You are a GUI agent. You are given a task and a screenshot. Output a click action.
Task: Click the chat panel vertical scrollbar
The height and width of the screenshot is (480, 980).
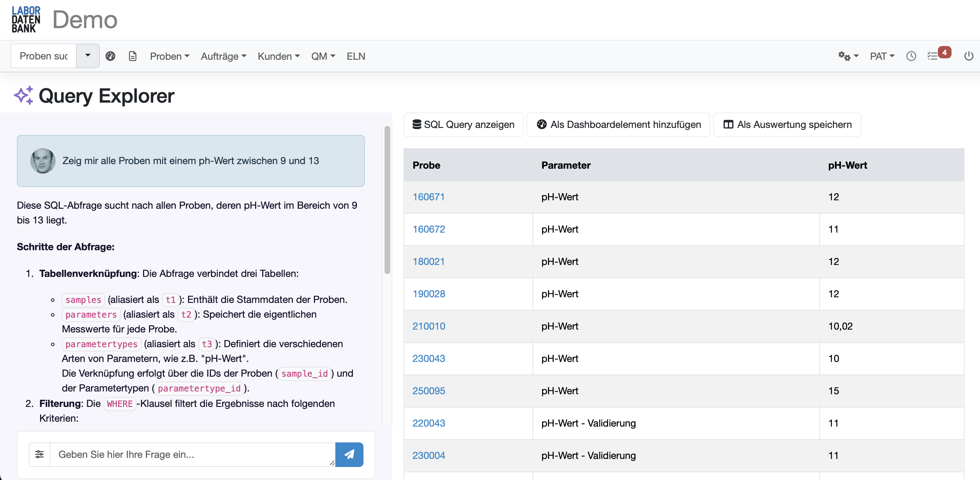click(387, 200)
